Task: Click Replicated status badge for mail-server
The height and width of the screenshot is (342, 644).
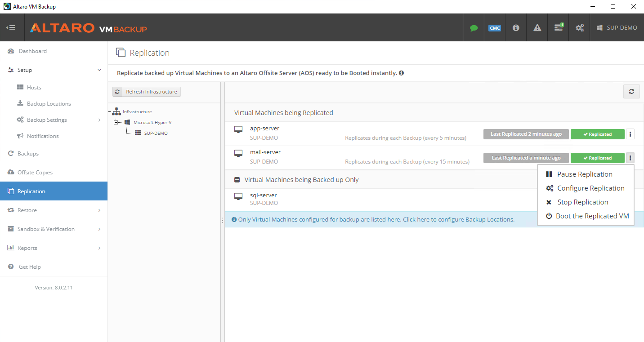Action: (597, 158)
